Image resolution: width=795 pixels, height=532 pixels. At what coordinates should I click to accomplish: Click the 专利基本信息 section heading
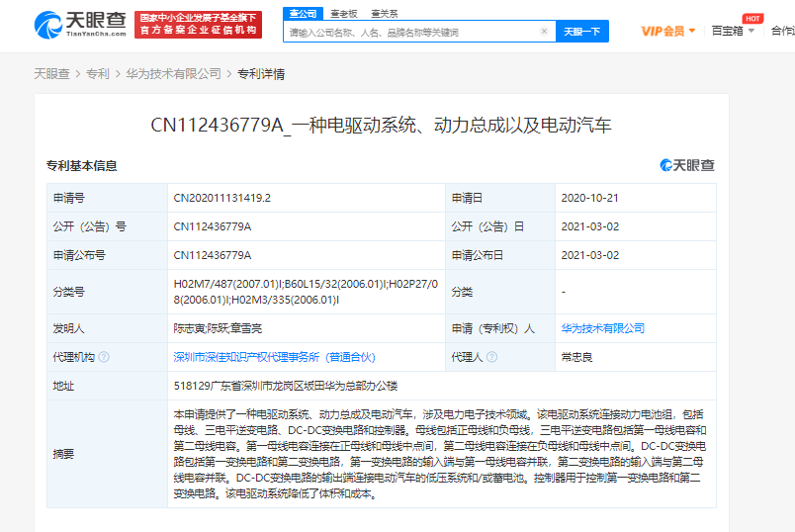[x=82, y=166]
